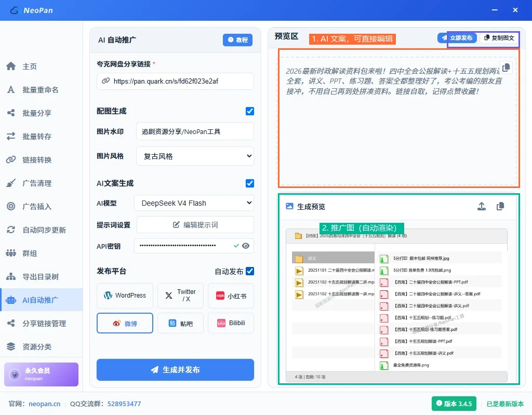
Task: Click the 生成并发布 button
Action: click(175, 369)
